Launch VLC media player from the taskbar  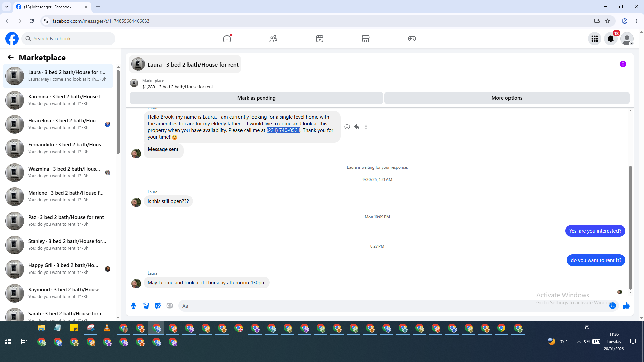[107, 328]
